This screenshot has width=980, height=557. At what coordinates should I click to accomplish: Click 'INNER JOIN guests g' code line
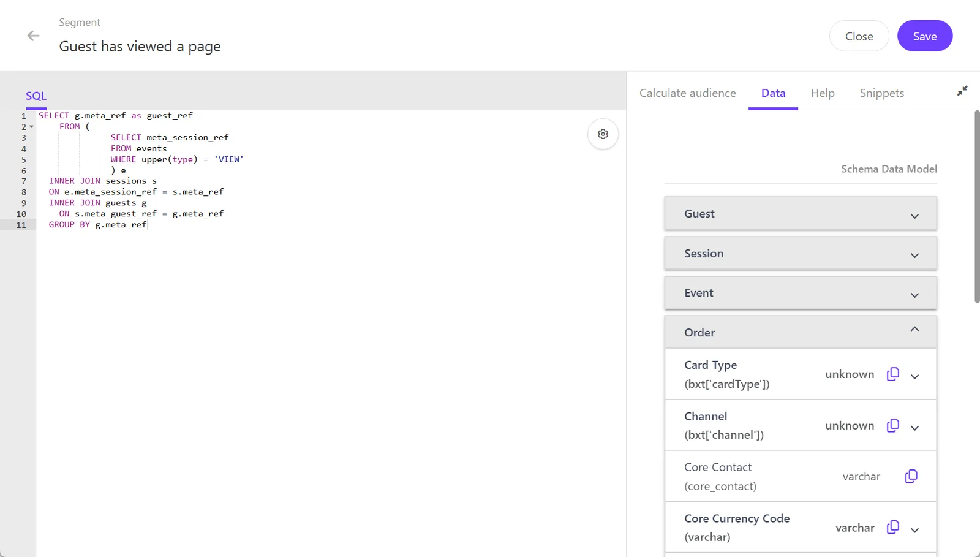point(98,203)
